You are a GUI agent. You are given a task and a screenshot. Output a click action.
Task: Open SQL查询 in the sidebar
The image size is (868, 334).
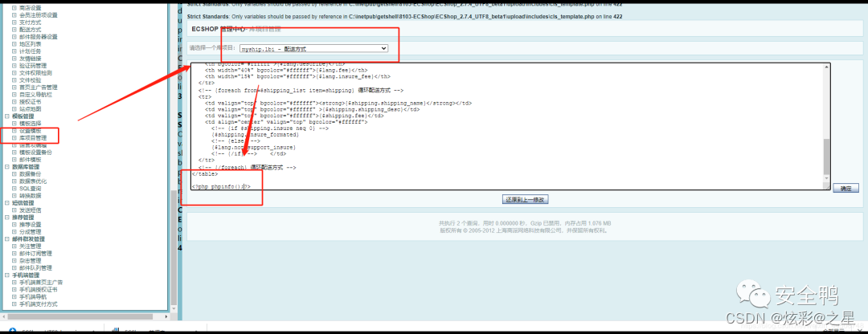(x=30, y=189)
